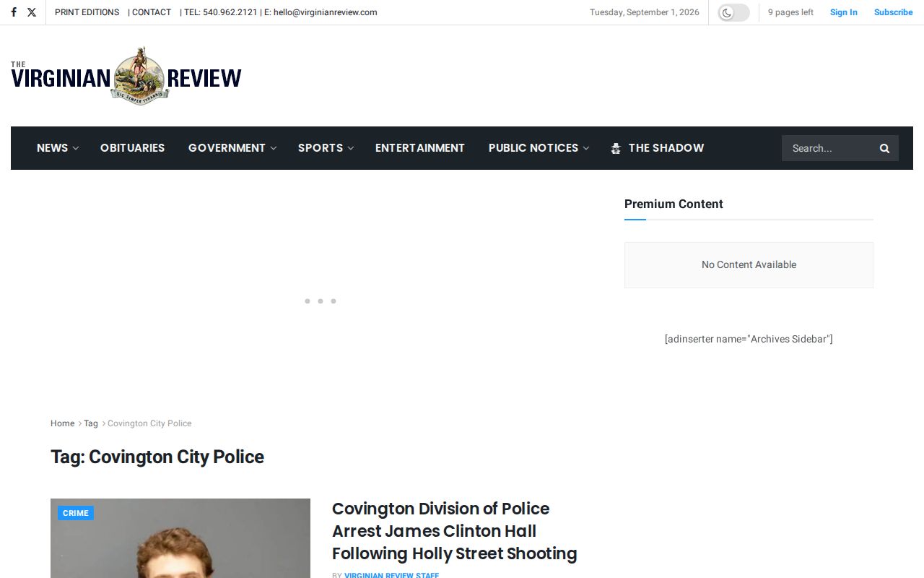The width and height of the screenshot is (924, 578).
Task: Open the Crime category badge
Action: [76, 513]
